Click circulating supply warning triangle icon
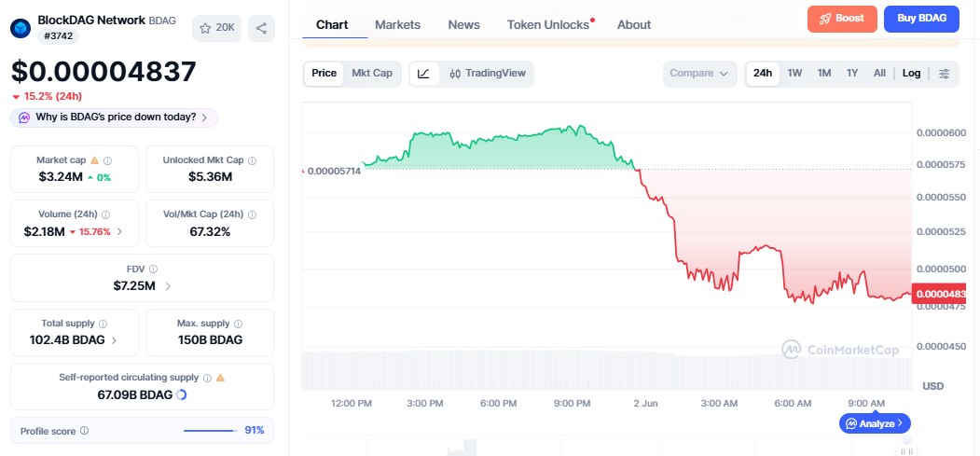Screen dimensions: 980x456 (x=220, y=378)
